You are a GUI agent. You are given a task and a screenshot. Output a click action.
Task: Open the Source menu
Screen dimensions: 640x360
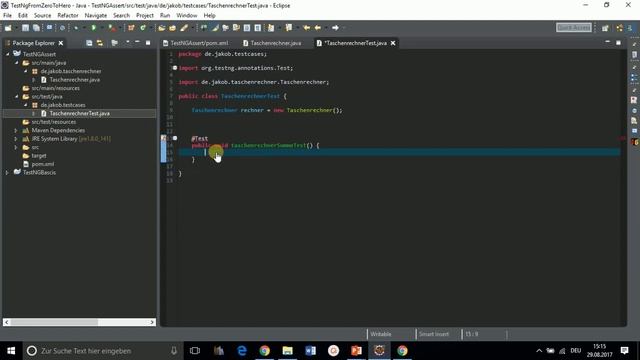pos(42,16)
